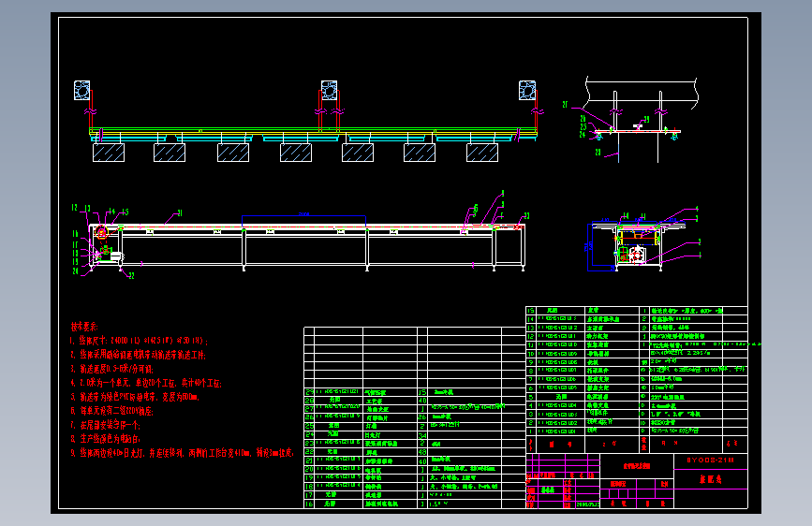Screen dimensions: 812x526
Task: Select technical note 5 about green PVC belt
Action: pyautogui.click(x=135, y=397)
